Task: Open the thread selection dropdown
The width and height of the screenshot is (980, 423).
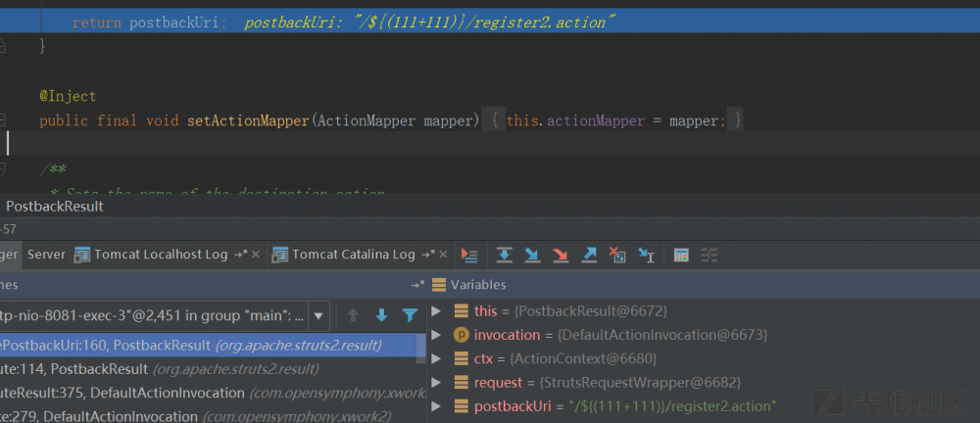Action: point(318,315)
